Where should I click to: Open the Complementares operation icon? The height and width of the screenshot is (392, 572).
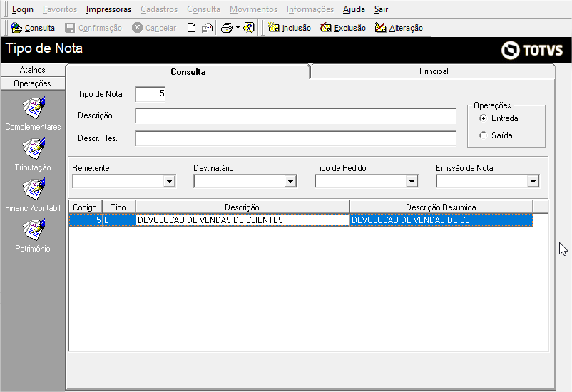click(34, 108)
